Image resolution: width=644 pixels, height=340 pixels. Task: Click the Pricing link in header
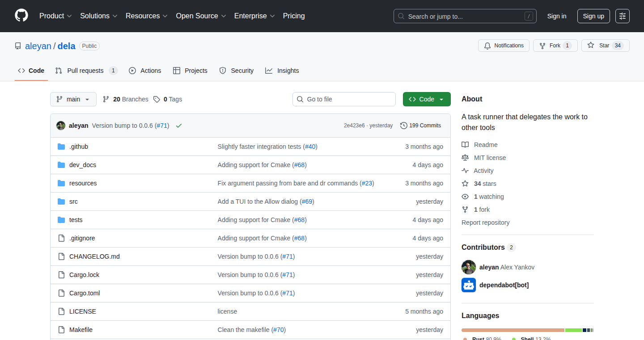point(294,16)
